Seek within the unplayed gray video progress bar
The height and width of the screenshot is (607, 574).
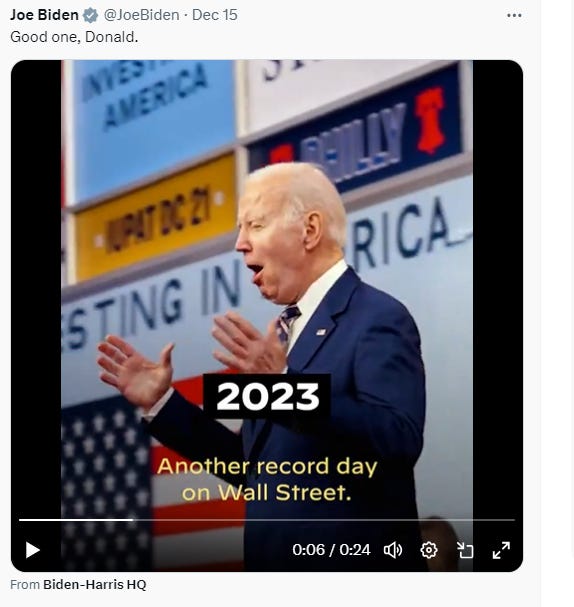click(x=324, y=520)
